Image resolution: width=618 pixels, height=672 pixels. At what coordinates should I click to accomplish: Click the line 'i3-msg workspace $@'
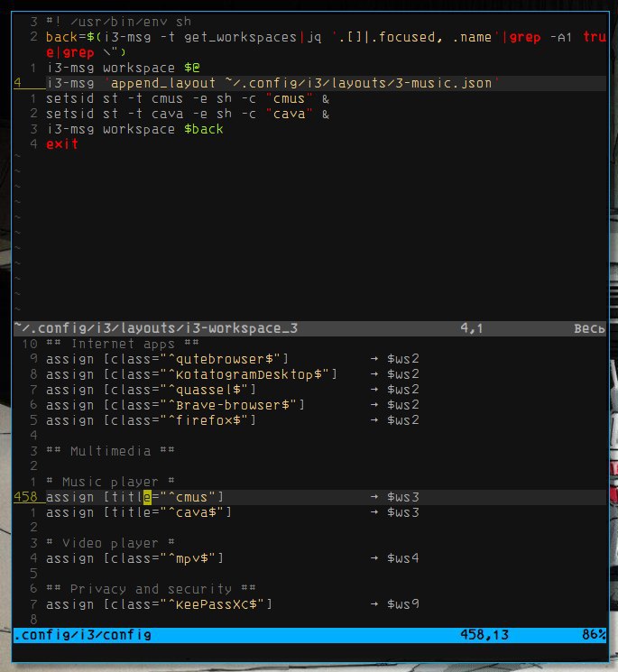pyautogui.click(x=123, y=68)
